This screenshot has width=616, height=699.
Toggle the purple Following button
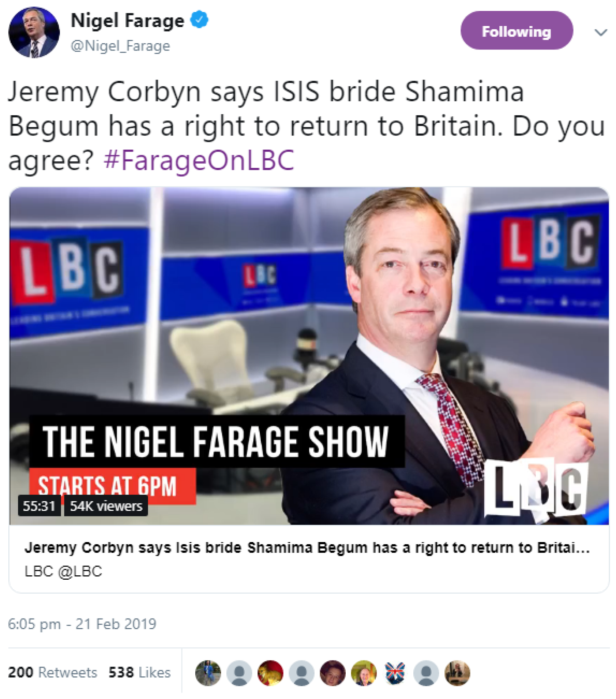(516, 31)
